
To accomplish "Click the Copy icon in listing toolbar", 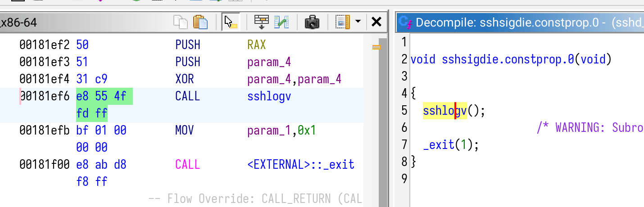I will [x=181, y=22].
